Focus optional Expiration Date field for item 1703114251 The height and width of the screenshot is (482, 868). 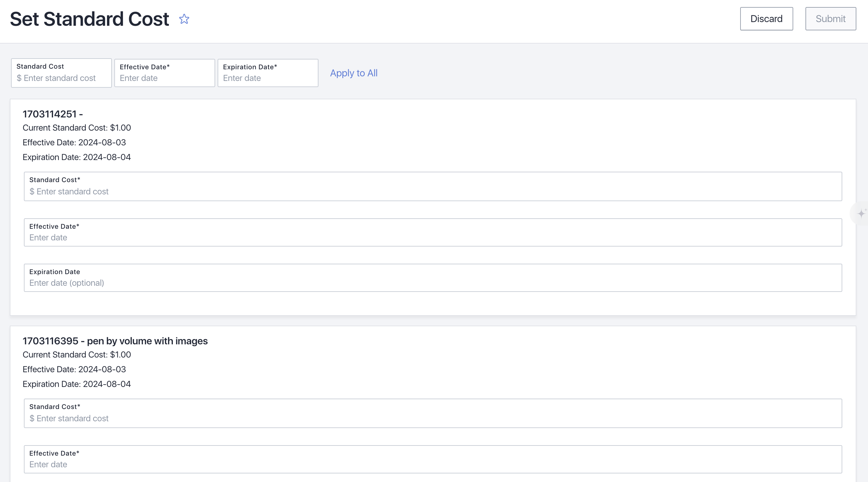[x=433, y=278]
